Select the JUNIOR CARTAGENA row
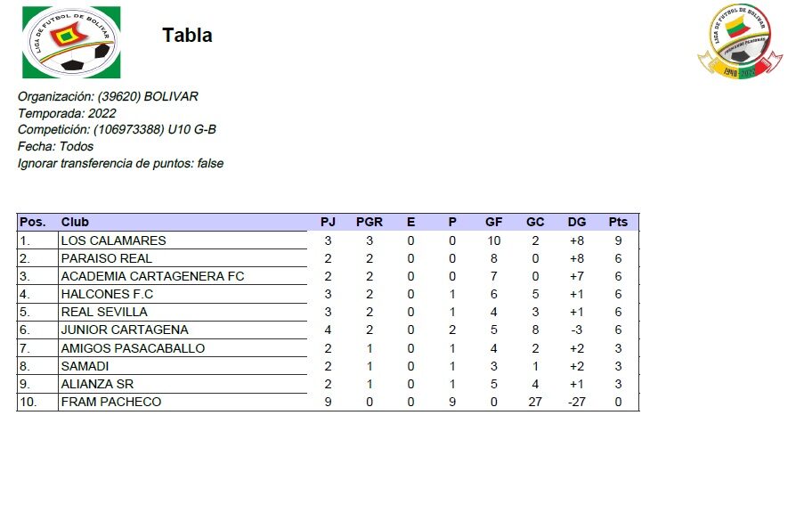 124,330
